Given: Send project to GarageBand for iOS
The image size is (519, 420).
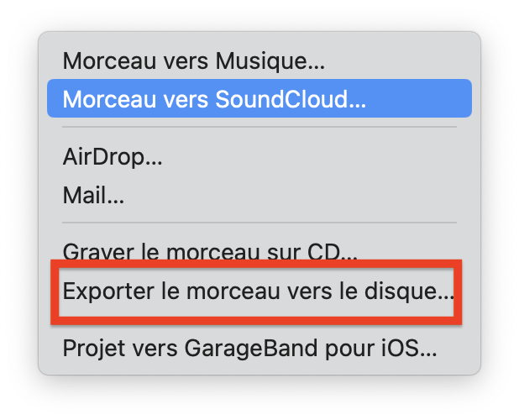Looking at the screenshot, I should click(259, 348).
